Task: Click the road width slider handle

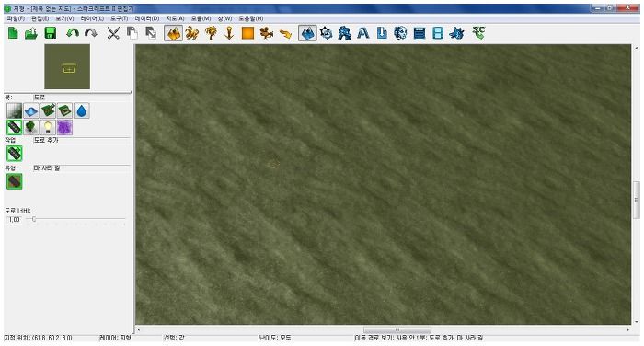Action: click(34, 219)
